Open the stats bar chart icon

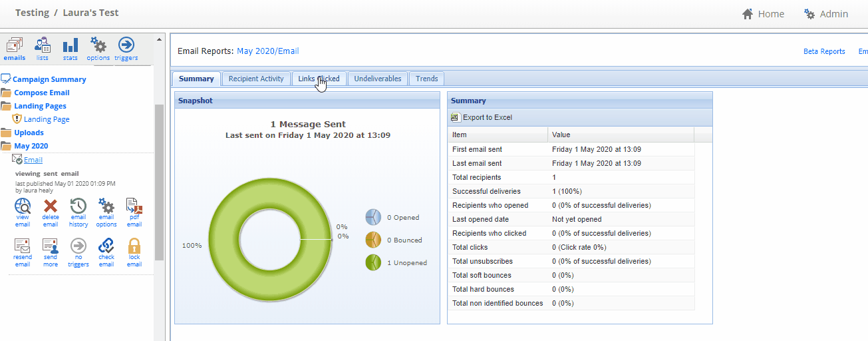(71, 45)
